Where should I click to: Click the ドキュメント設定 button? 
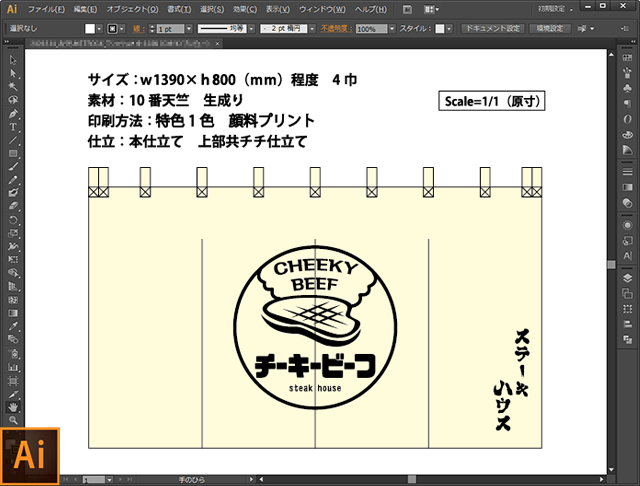point(493,28)
